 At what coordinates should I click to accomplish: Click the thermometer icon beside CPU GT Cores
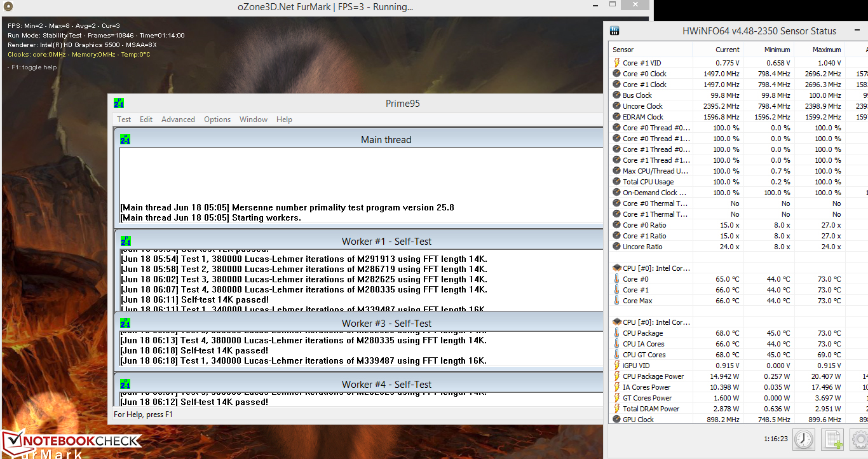point(616,355)
